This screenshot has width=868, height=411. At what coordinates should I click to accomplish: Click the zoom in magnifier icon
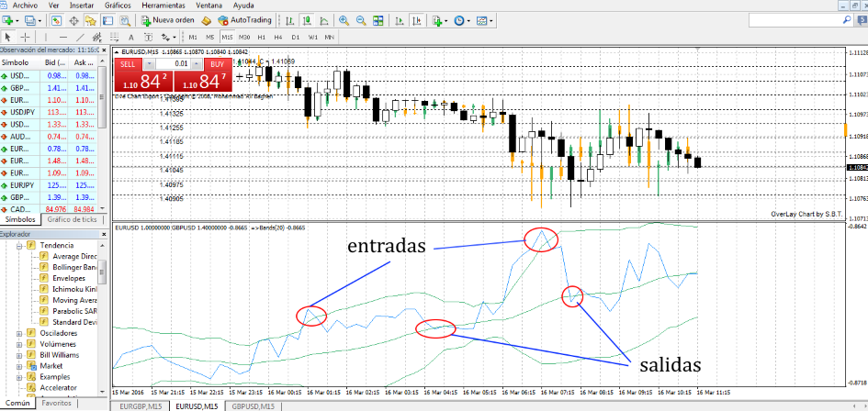(344, 20)
